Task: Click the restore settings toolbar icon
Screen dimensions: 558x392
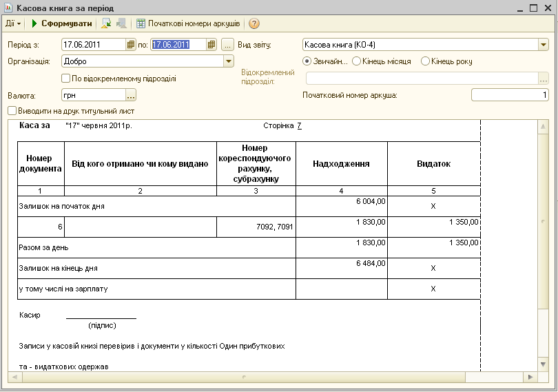Action: click(106, 24)
